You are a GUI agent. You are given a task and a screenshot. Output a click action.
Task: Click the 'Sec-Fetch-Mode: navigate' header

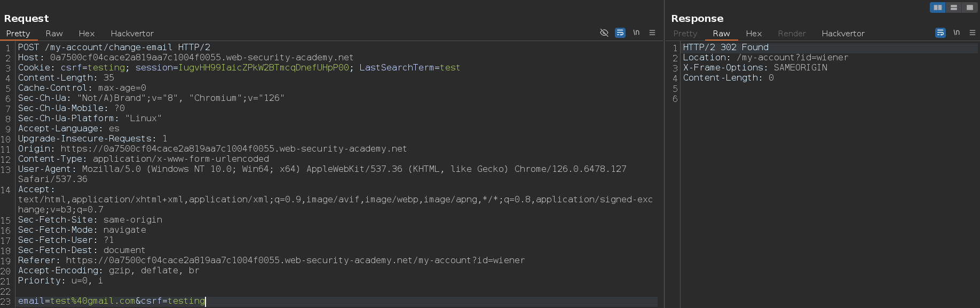pos(82,230)
